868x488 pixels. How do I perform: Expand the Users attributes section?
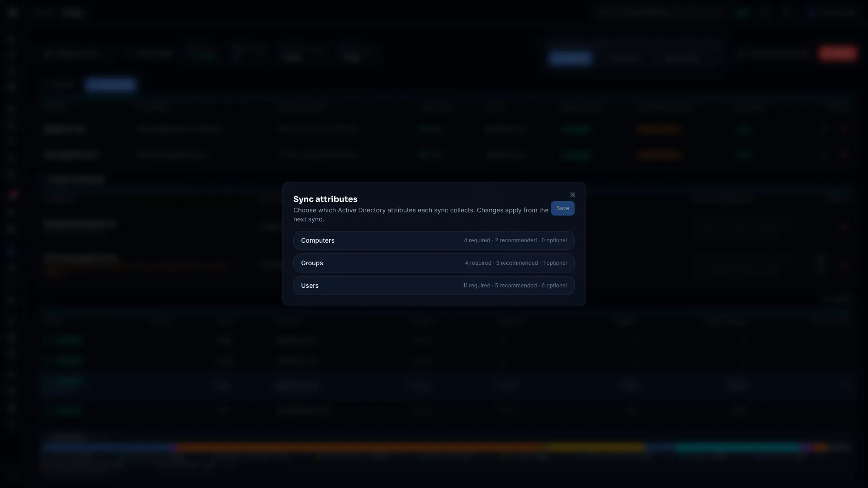(434, 286)
